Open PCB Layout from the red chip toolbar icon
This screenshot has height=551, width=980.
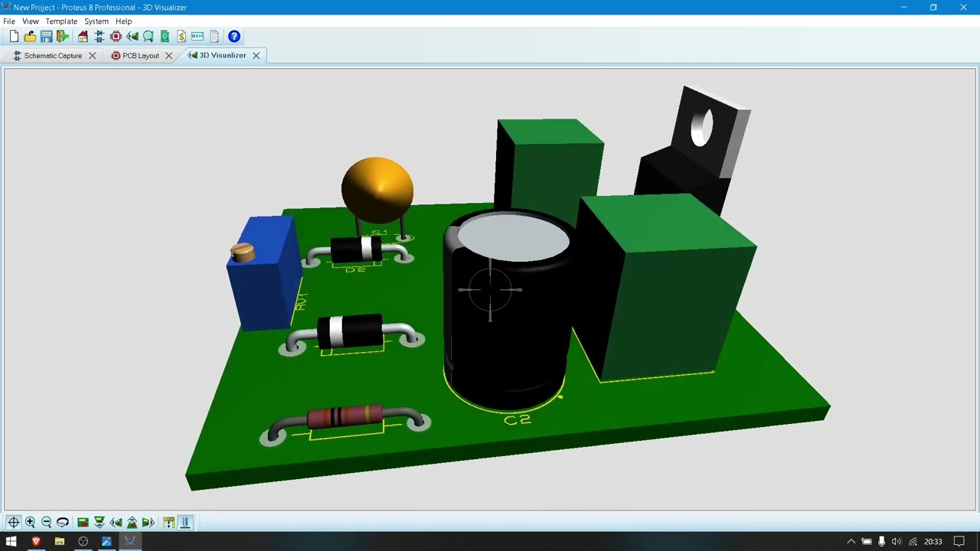click(x=116, y=36)
